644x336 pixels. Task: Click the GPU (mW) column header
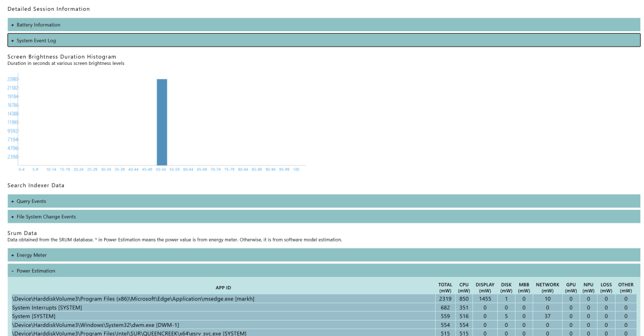click(571, 288)
